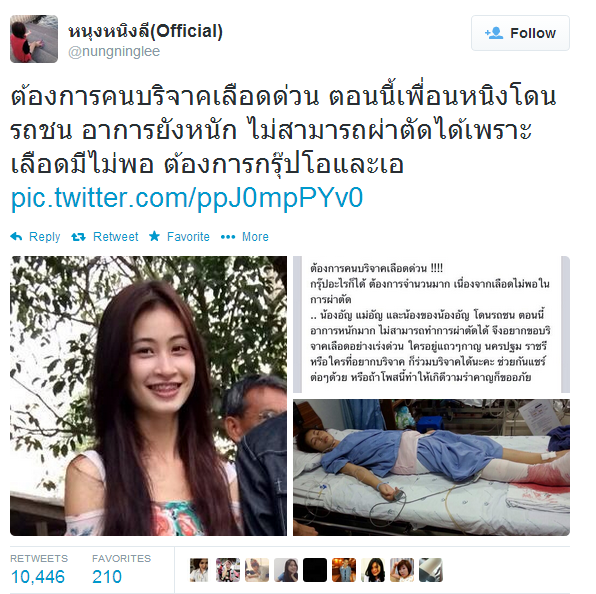Click the Retweet text label
The width and height of the screenshot is (596, 594).
tap(116, 237)
